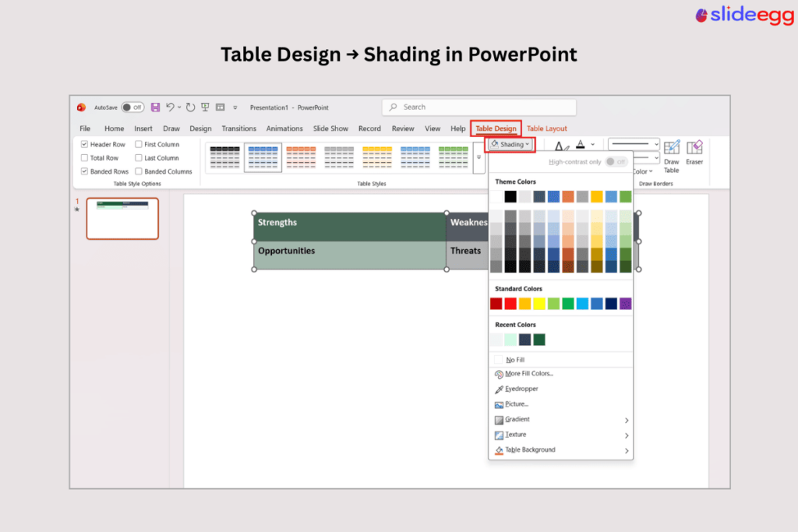Viewport: 798px width, 532px height.
Task: Click the WordArt text fill A icon
Action: coord(580,145)
